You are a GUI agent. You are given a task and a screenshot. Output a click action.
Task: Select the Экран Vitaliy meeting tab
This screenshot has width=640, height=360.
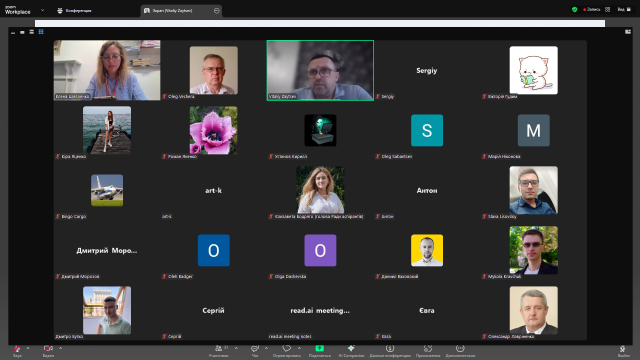181,11
